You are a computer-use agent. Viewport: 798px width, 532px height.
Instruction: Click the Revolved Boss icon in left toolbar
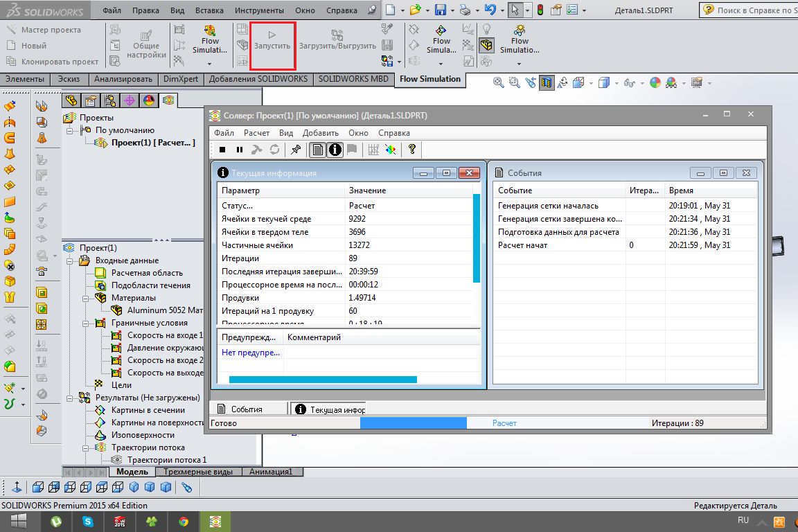[10, 122]
